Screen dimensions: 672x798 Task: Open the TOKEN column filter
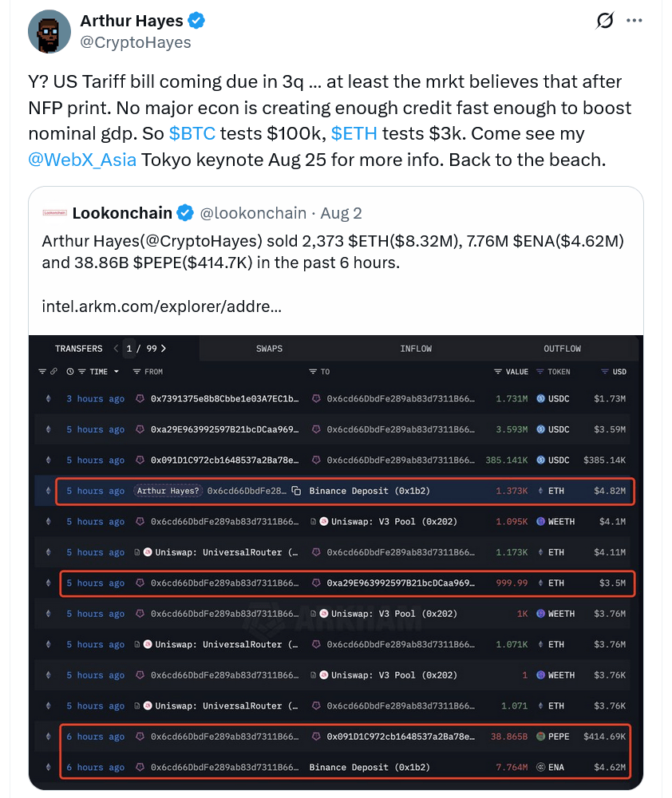coord(541,372)
